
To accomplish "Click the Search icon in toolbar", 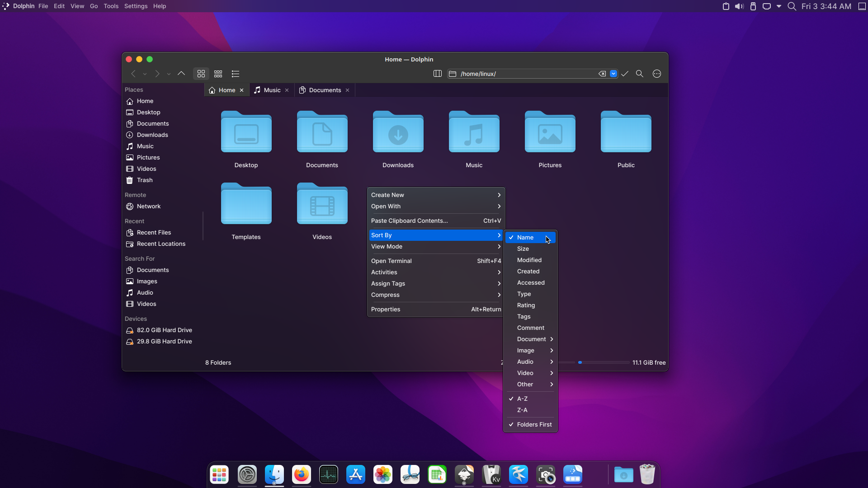I will tap(640, 73).
